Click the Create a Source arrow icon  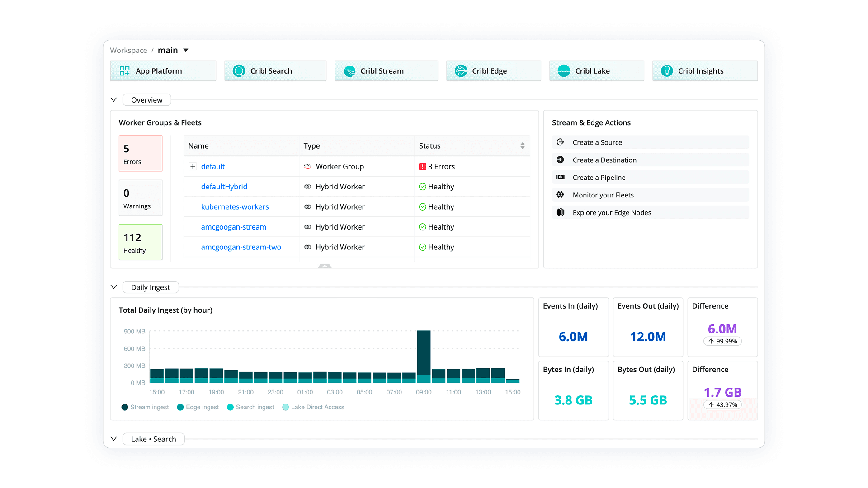coord(560,142)
